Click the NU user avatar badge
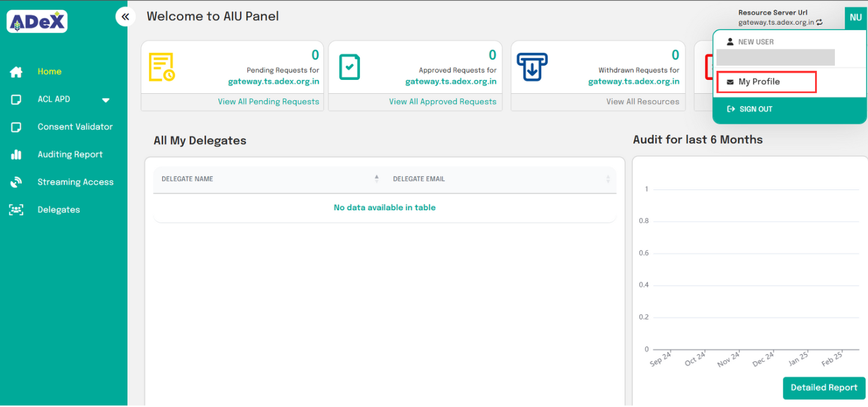868x407 pixels. coord(855,18)
